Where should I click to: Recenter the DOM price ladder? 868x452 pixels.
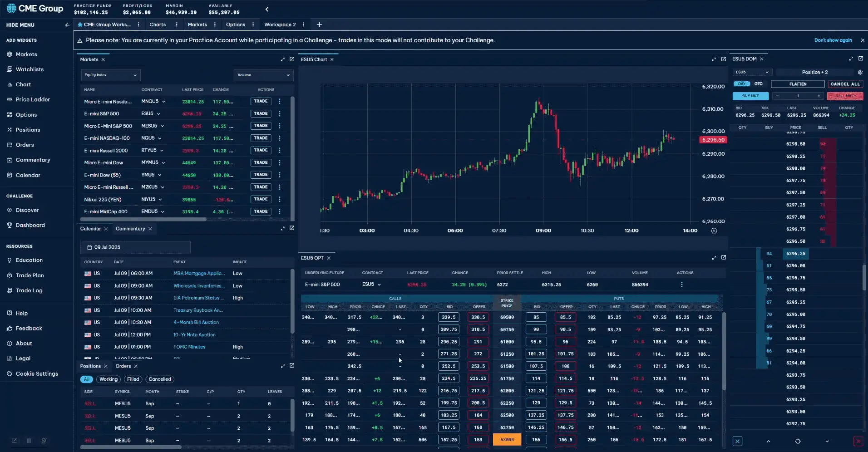tap(798, 441)
